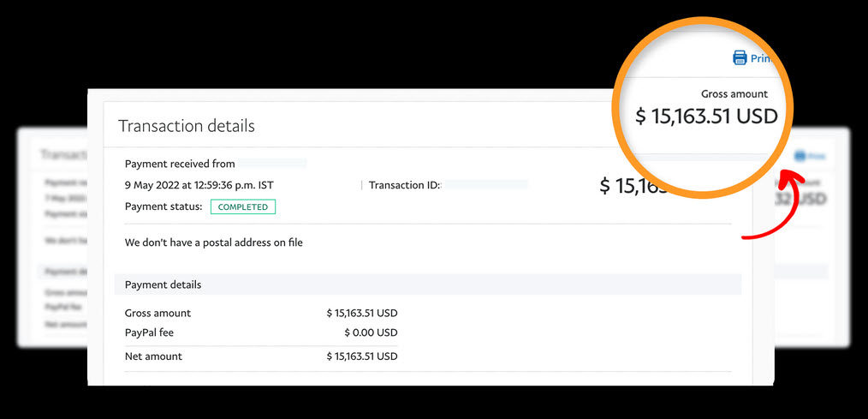This screenshot has height=419, width=868.
Task: Click the redacted Transaction ID value
Action: (x=486, y=185)
